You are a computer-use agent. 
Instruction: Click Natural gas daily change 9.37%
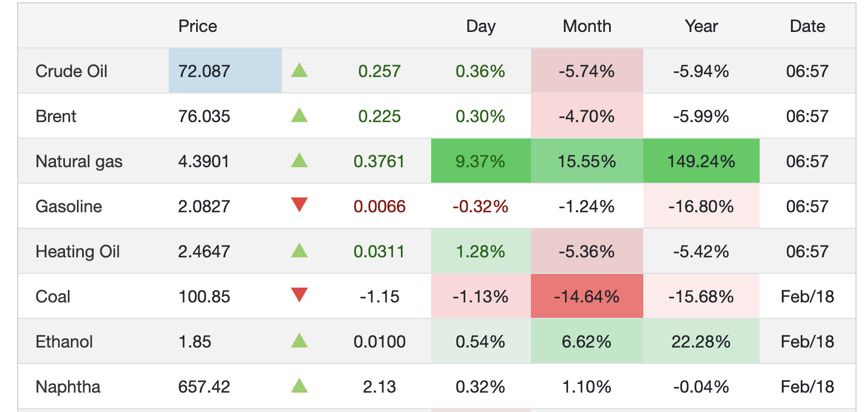click(481, 161)
